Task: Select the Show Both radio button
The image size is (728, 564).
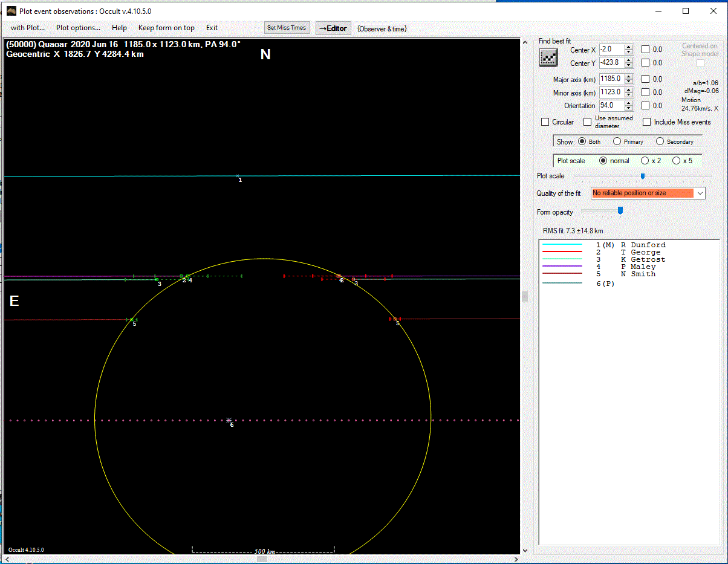Action: (x=582, y=141)
